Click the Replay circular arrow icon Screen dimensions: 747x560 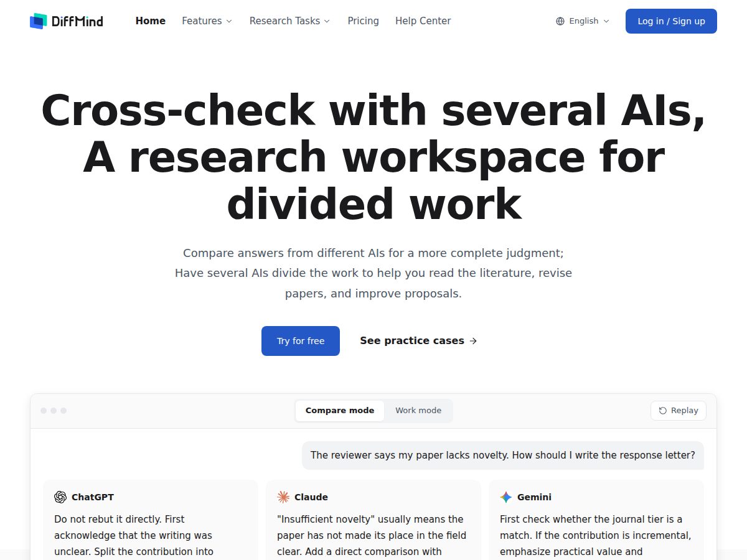pos(663,411)
